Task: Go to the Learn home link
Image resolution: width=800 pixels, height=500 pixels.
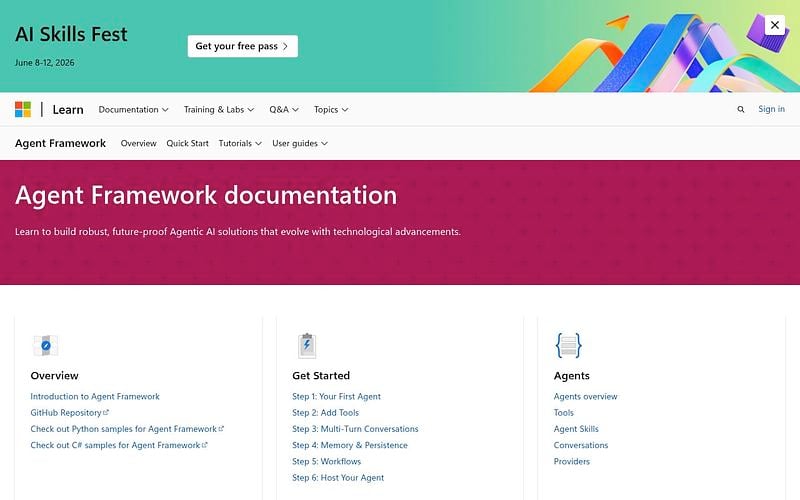Action: [68, 109]
